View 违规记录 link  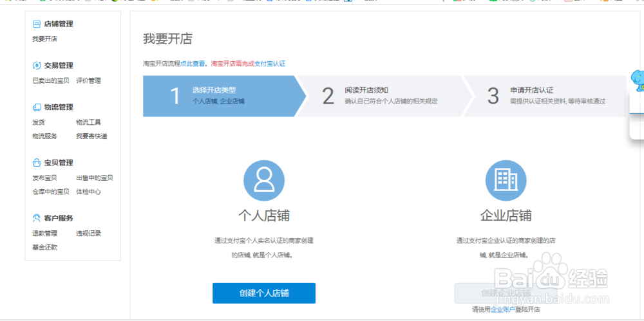[88, 234]
